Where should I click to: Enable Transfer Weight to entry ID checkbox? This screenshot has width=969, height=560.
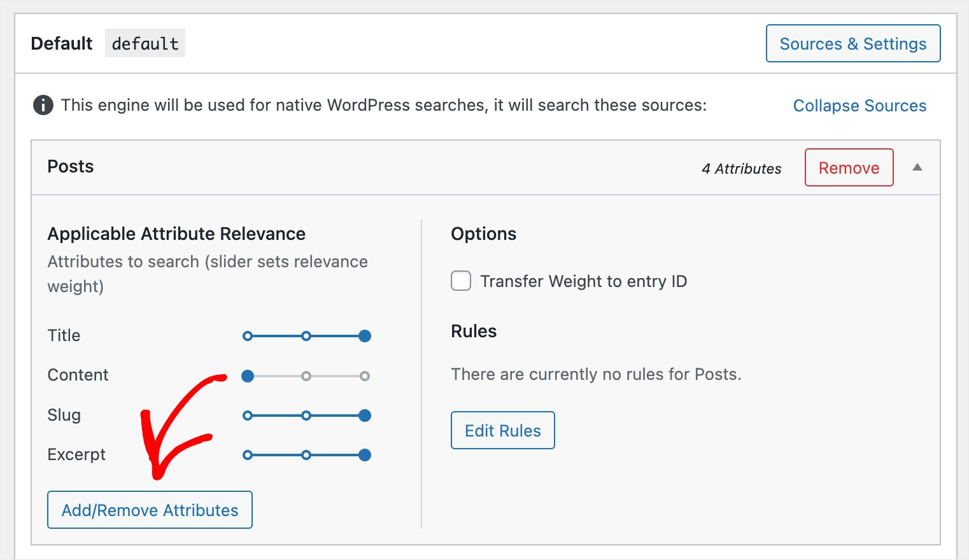click(x=461, y=281)
